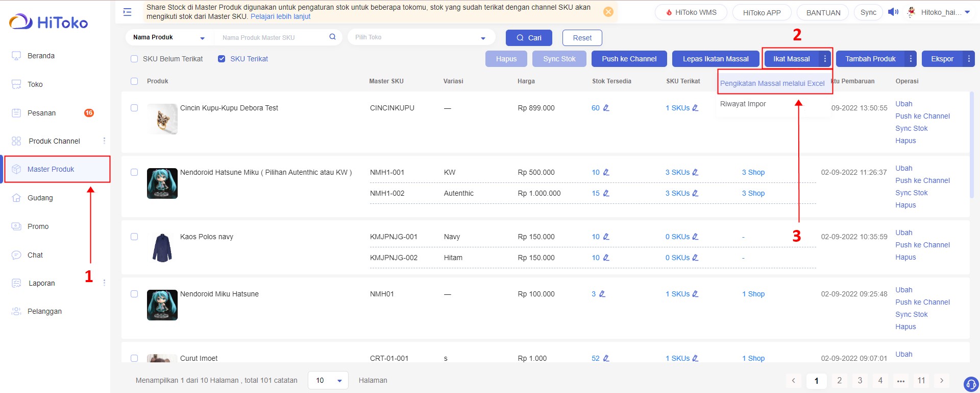Open Kaos Polos navy shirt thumbnail
This screenshot has width=980, height=393.
(162, 248)
